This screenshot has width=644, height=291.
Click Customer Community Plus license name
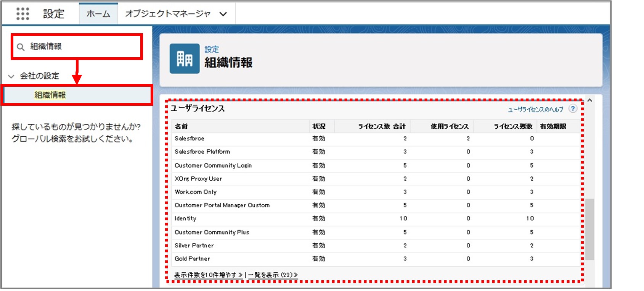[x=212, y=232]
